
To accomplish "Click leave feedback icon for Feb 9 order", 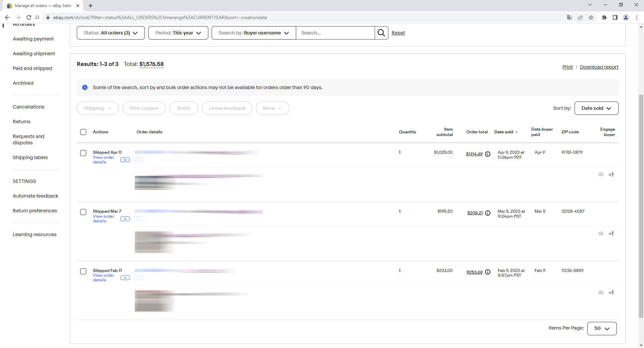I will [x=611, y=292].
